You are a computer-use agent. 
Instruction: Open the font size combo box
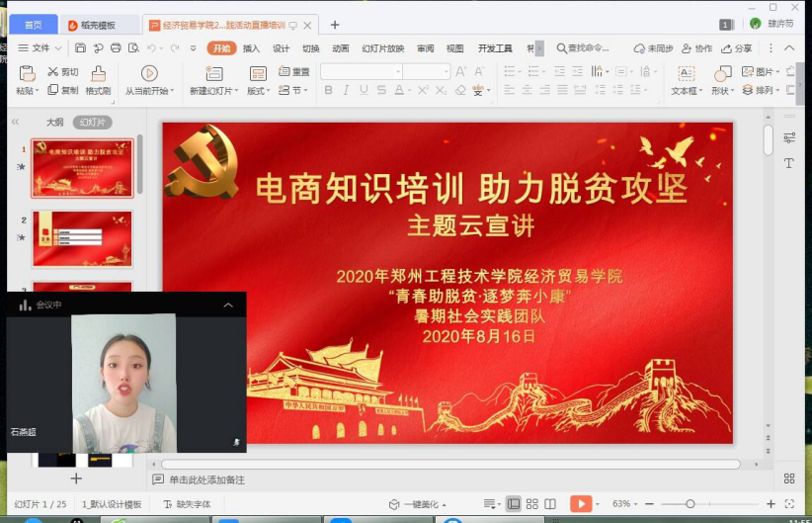(x=427, y=71)
